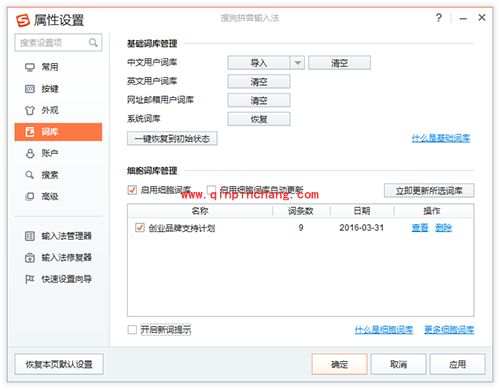Screen dimensions: 500x389
Task: Open the 什么是细胞词库 link
Action: coord(384,330)
